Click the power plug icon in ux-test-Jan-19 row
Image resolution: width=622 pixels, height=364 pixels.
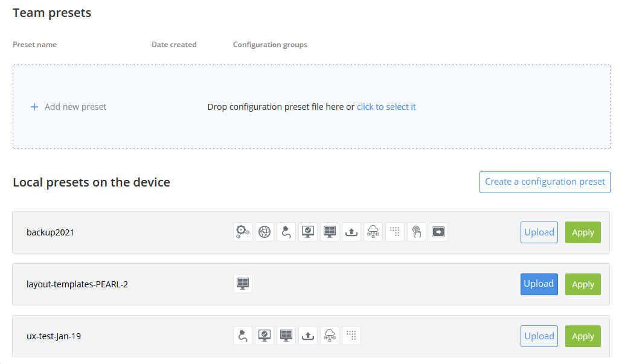pyautogui.click(x=243, y=336)
